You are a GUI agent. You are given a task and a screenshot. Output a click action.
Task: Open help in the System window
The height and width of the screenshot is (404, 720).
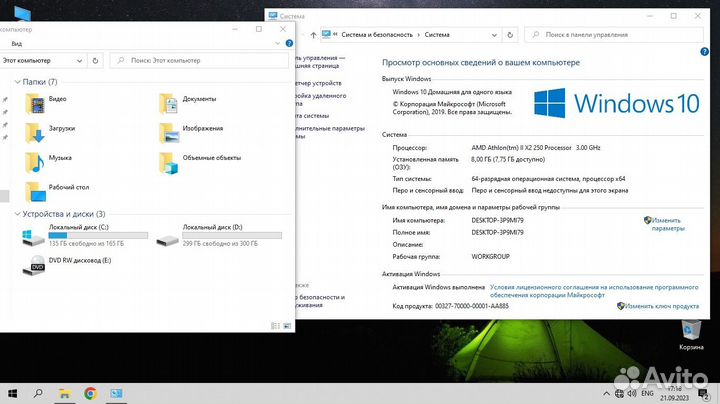point(704,52)
